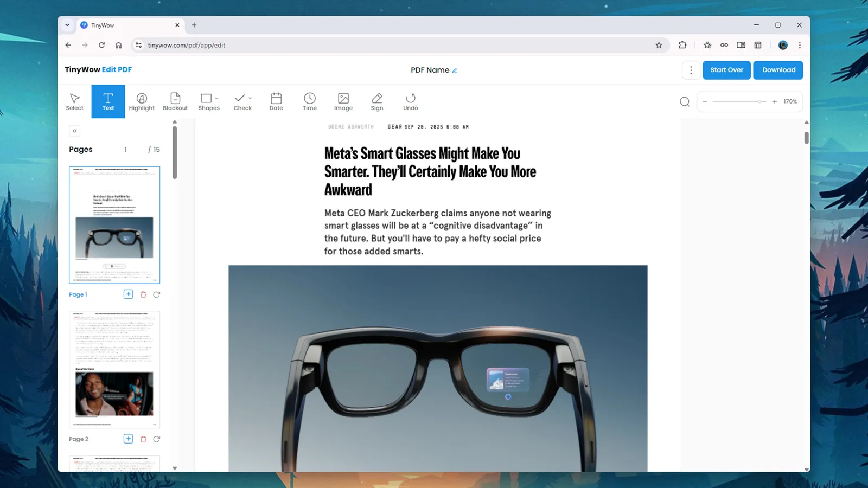Zoom out with the minus button
This screenshot has height=488, width=868.
click(x=705, y=101)
